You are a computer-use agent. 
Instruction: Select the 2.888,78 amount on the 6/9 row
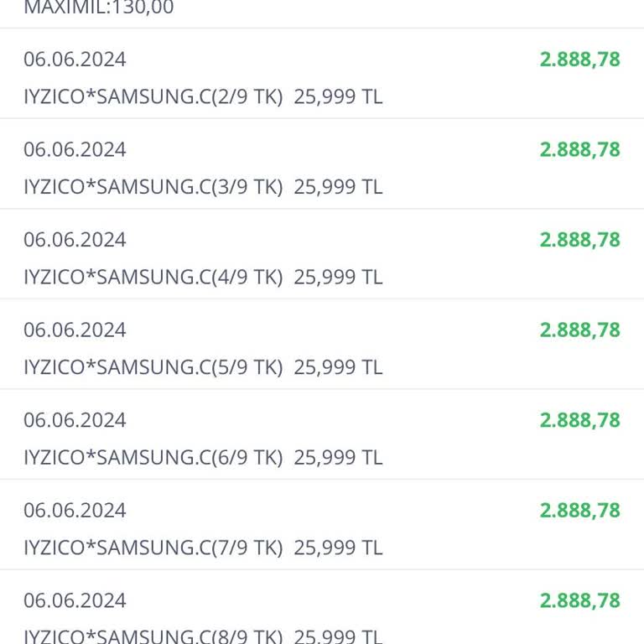[x=579, y=420]
